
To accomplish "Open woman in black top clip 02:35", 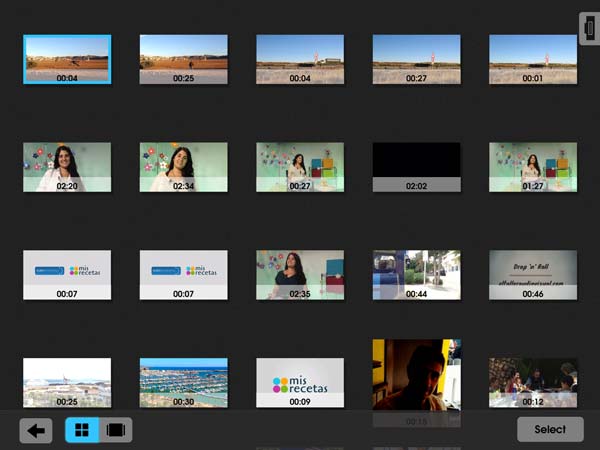I will click(300, 275).
